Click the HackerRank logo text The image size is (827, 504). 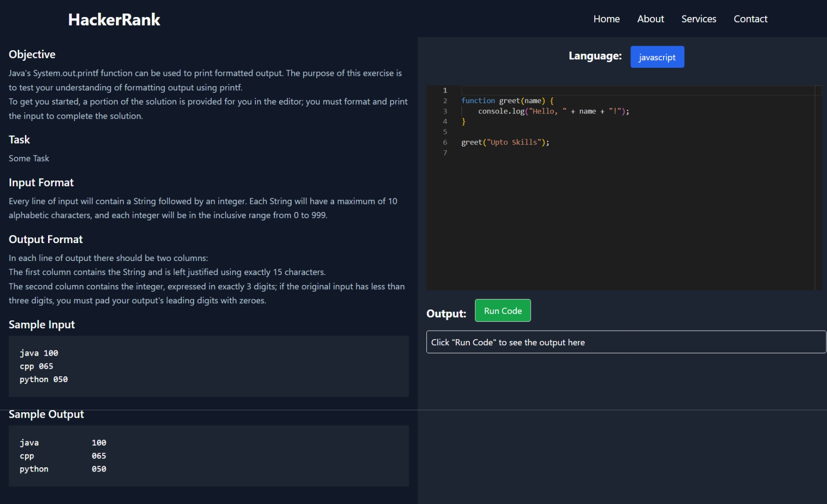[x=114, y=19]
